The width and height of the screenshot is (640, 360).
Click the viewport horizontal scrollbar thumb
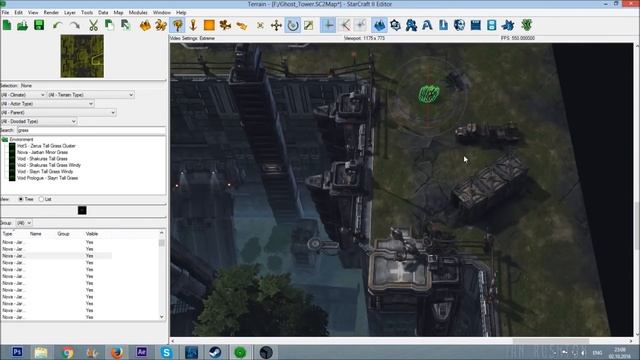coord(551,341)
